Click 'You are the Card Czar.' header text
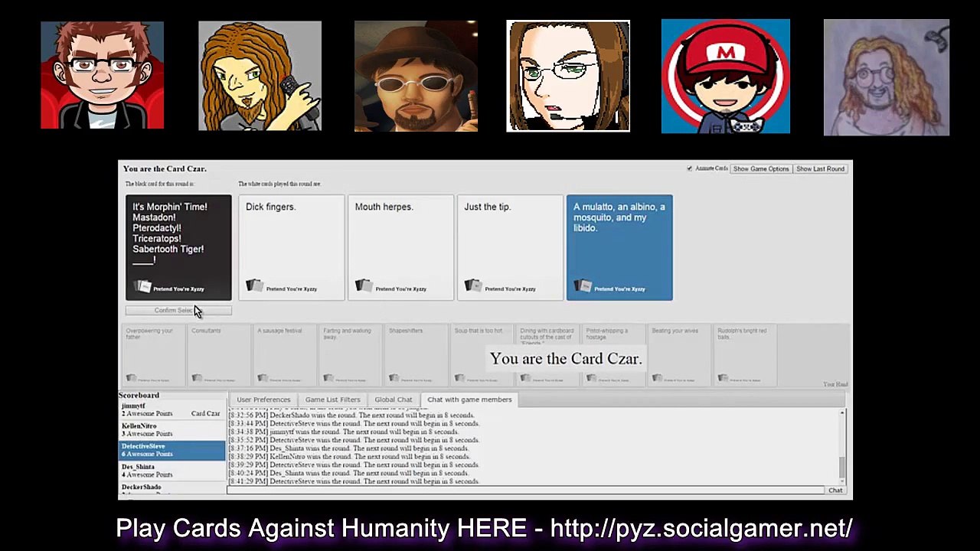This screenshot has width=980, height=551. coord(165,168)
